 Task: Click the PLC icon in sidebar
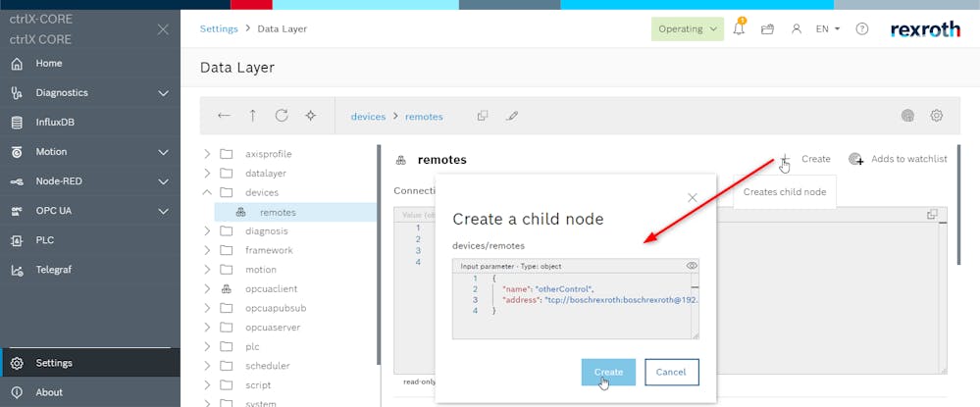point(17,240)
